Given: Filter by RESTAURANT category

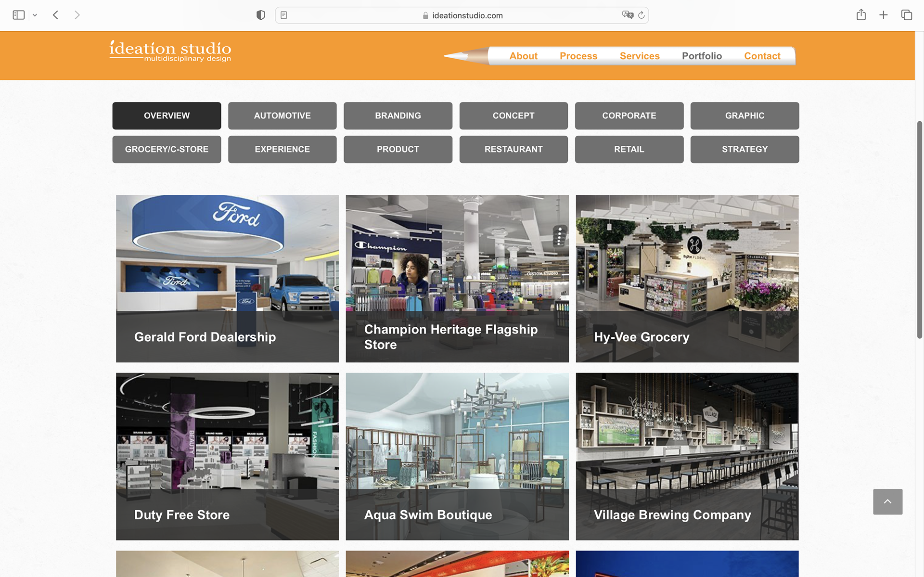Looking at the screenshot, I should pos(513,149).
